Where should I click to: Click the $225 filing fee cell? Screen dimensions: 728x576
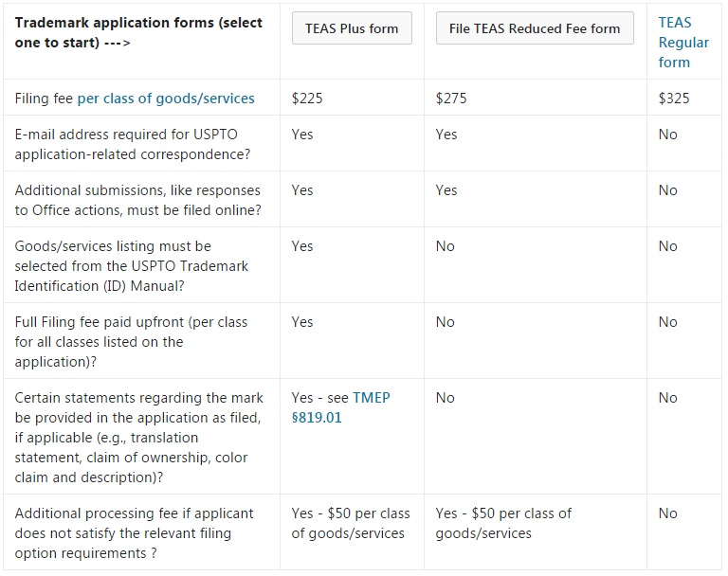(x=308, y=99)
